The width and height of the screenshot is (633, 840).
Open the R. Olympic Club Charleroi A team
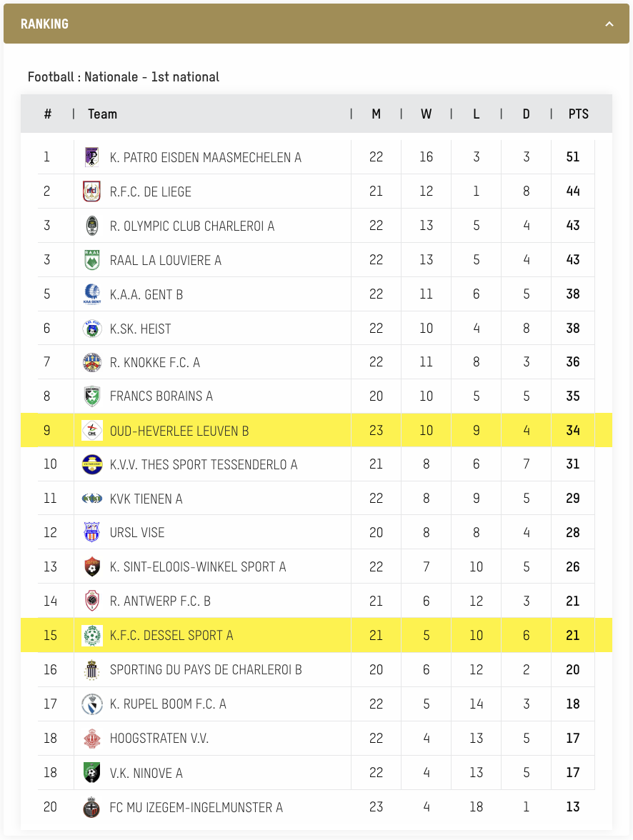click(x=192, y=226)
